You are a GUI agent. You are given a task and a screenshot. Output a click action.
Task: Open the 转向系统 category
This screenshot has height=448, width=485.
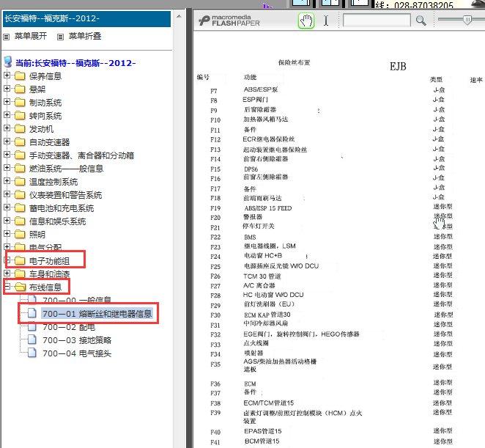pyautogui.click(x=45, y=116)
